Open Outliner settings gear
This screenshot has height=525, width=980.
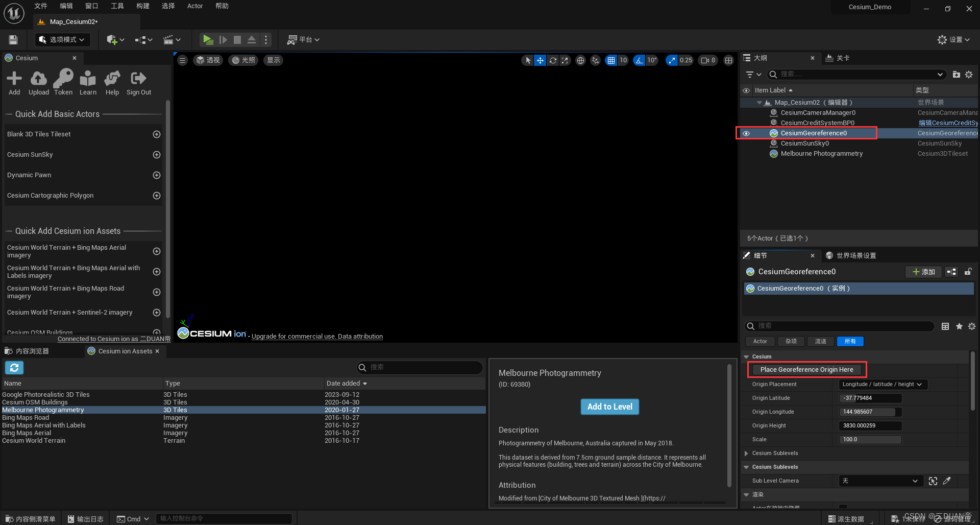point(969,75)
